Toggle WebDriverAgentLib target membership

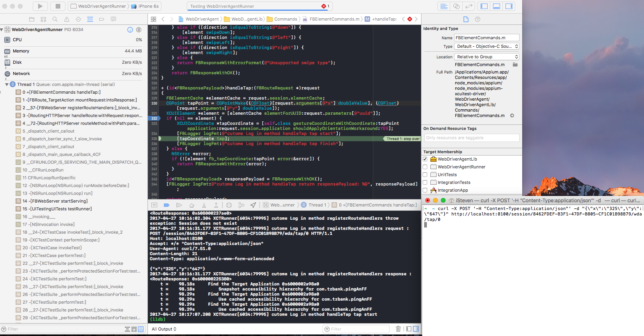pos(425,159)
